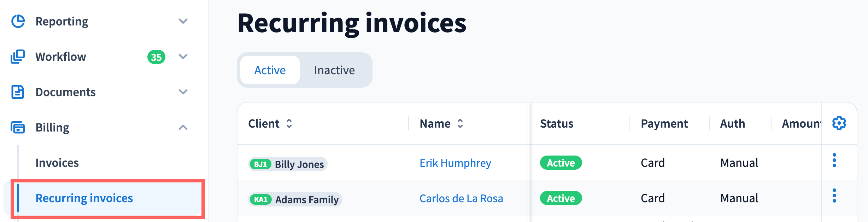The height and width of the screenshot is (222, 868).
Task: Sort table by Name column
Action: click(x=460, y=123)
